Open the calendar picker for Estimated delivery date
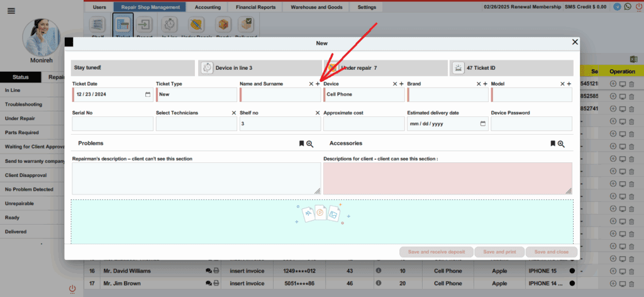Image resolution: width=644 pixels, height=297 pixels. (x=483, y=124)
